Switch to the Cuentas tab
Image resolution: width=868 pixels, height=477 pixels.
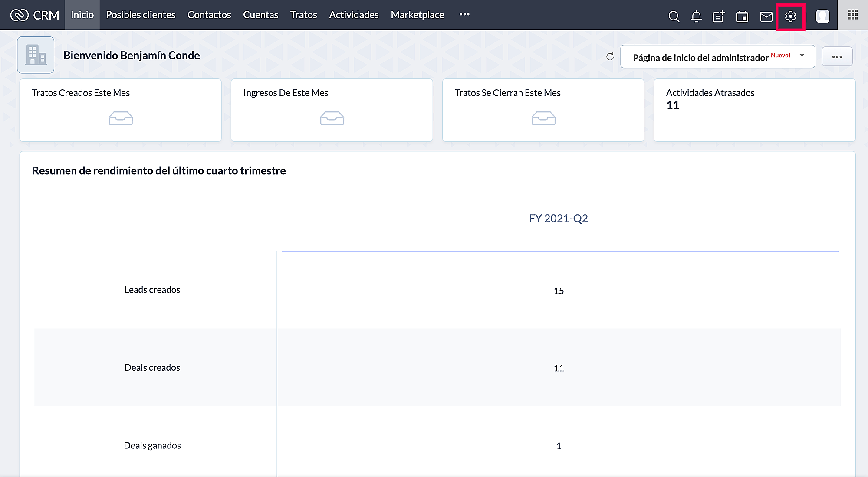(260, 15)
